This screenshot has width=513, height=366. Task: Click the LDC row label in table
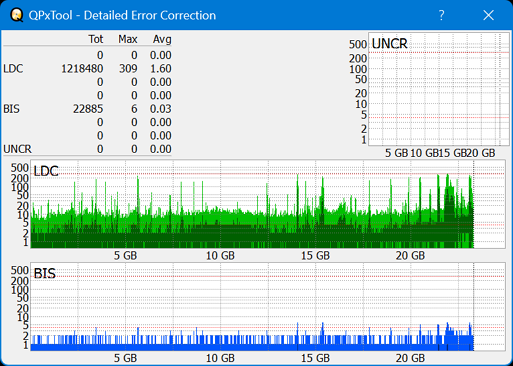coord(13,69)
